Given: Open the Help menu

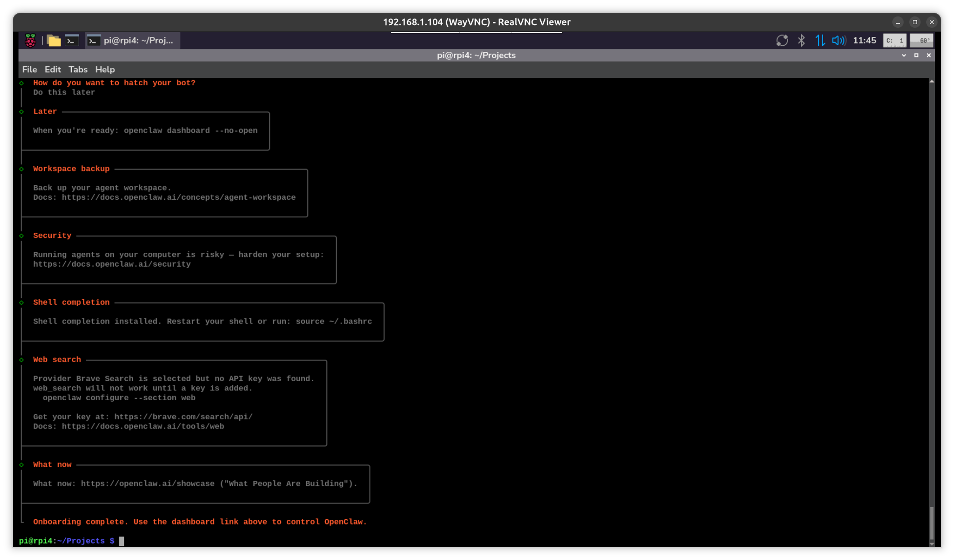Looking at the screenshot, I should pos(105,69).
